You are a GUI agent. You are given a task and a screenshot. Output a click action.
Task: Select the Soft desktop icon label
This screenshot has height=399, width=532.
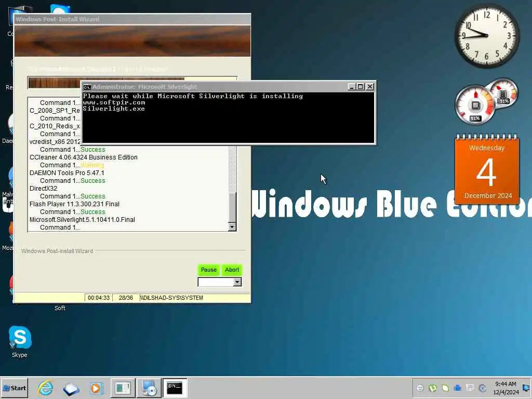(x=60, y=308)
